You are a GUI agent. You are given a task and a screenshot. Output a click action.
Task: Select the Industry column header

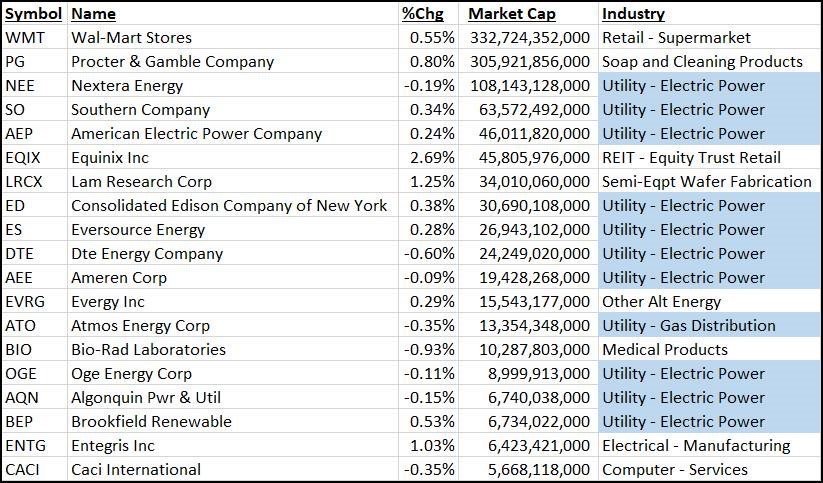(633, 14)
